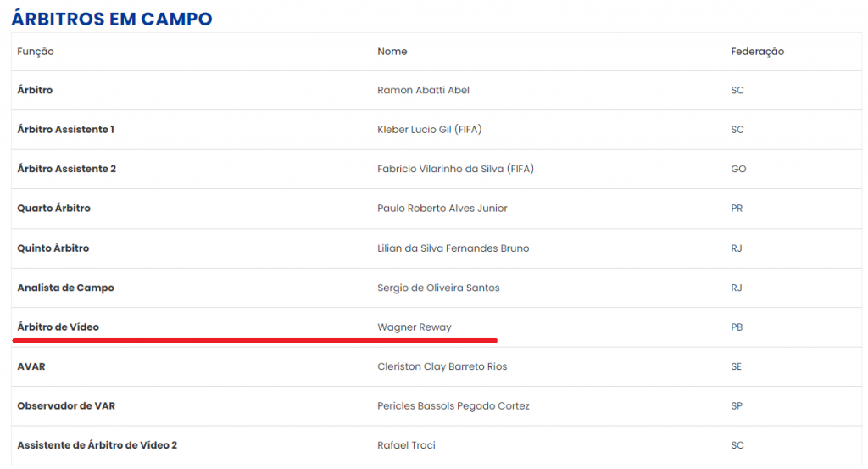Viewport: 868px width, 469px height.
Task: Select Kleber Lucio Gil (FIFA) name
Action: [430, 130]
